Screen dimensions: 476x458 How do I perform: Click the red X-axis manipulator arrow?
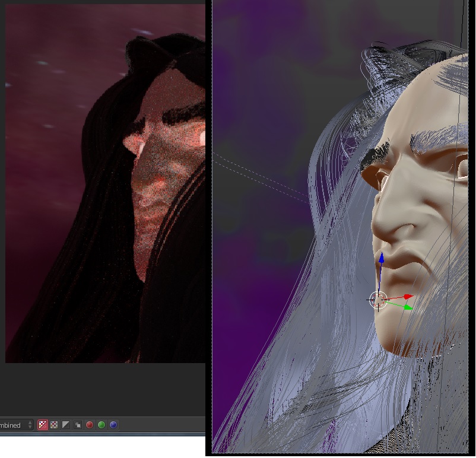tap(408, 297)
